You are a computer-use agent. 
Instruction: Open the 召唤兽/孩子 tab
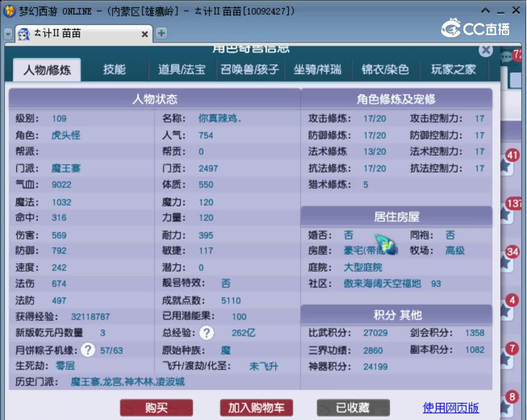tap(250, 69)
